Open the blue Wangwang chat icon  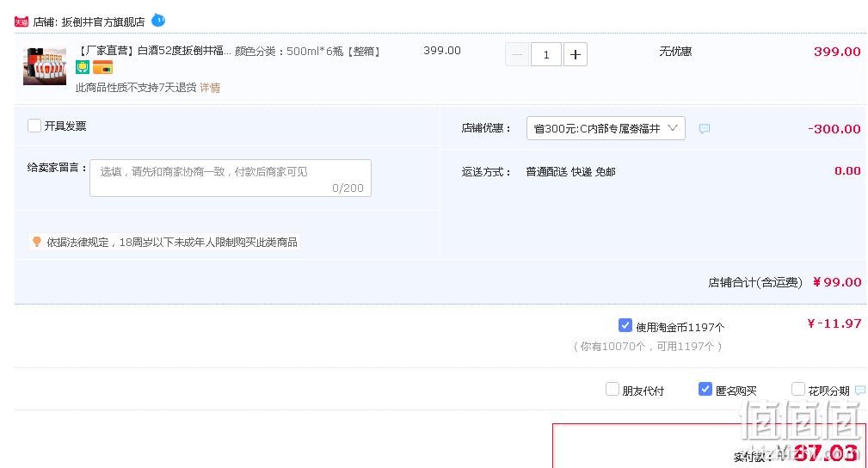coord(158,21)
